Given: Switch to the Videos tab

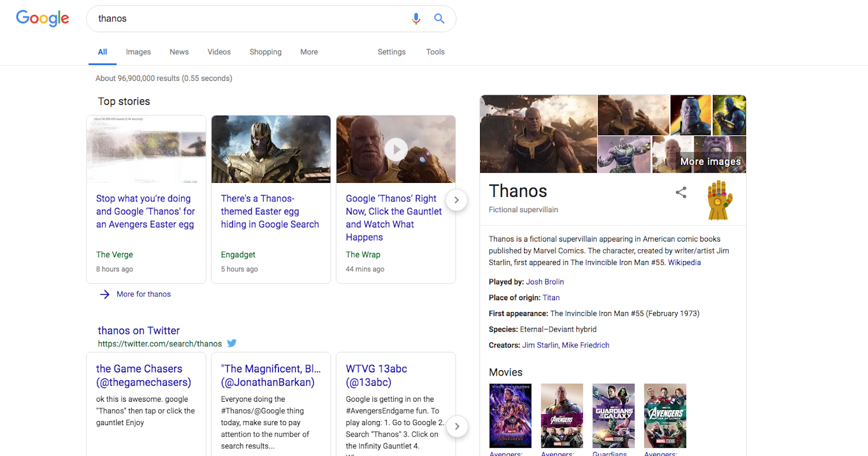Looking at the screenshot, I should pyautogui.click(x=219, y=52).
